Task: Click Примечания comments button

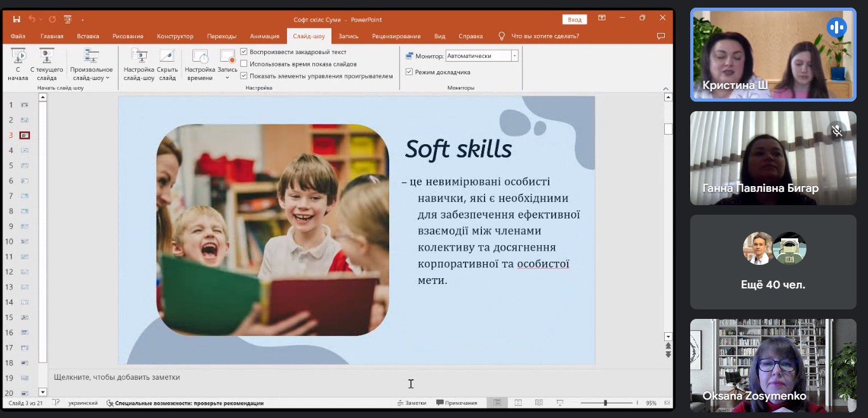Action: (x=457, y=403)
